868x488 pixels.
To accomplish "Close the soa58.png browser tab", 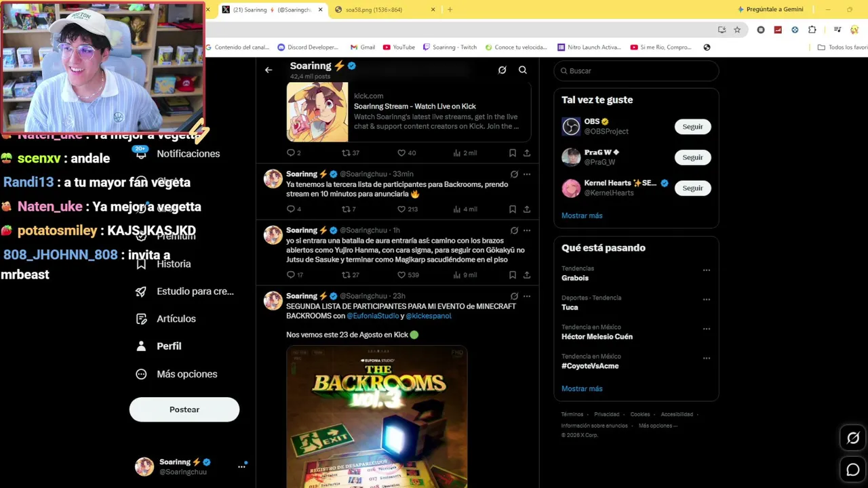I will (433, 9).
